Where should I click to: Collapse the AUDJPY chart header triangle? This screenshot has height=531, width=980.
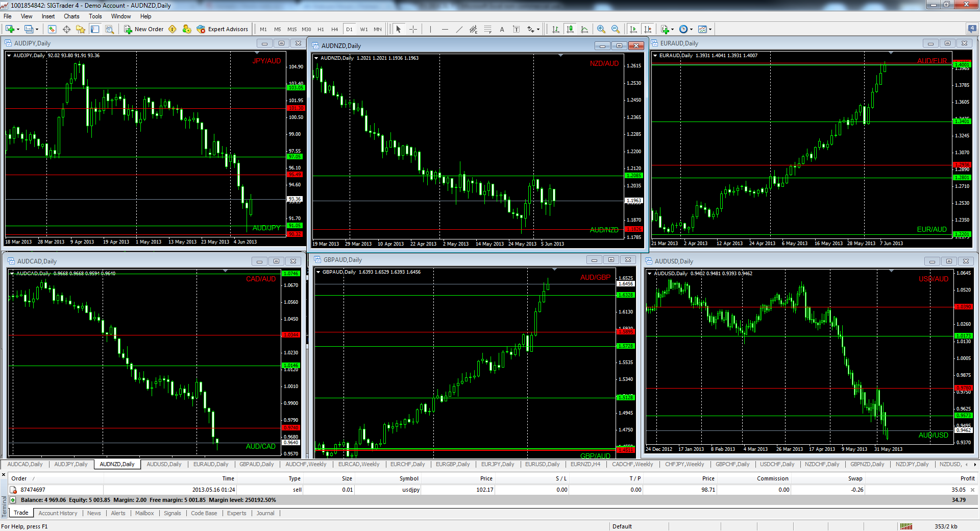click(9, 55)
